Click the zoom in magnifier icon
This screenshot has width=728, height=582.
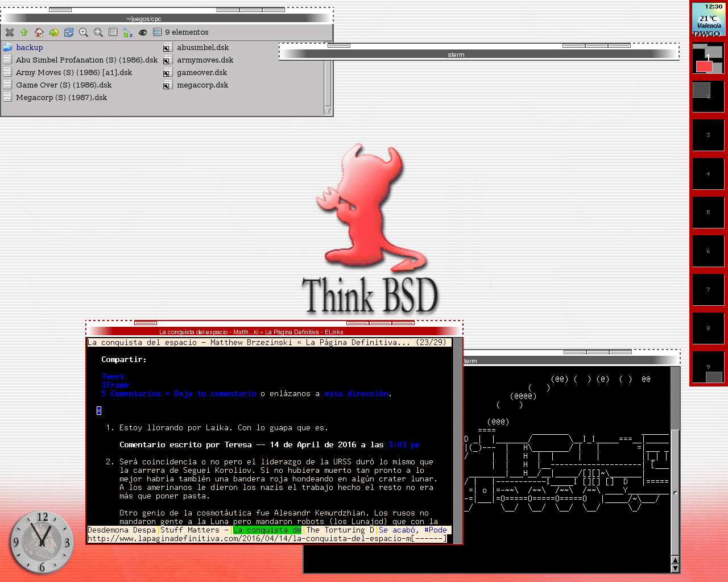[84, 32]
